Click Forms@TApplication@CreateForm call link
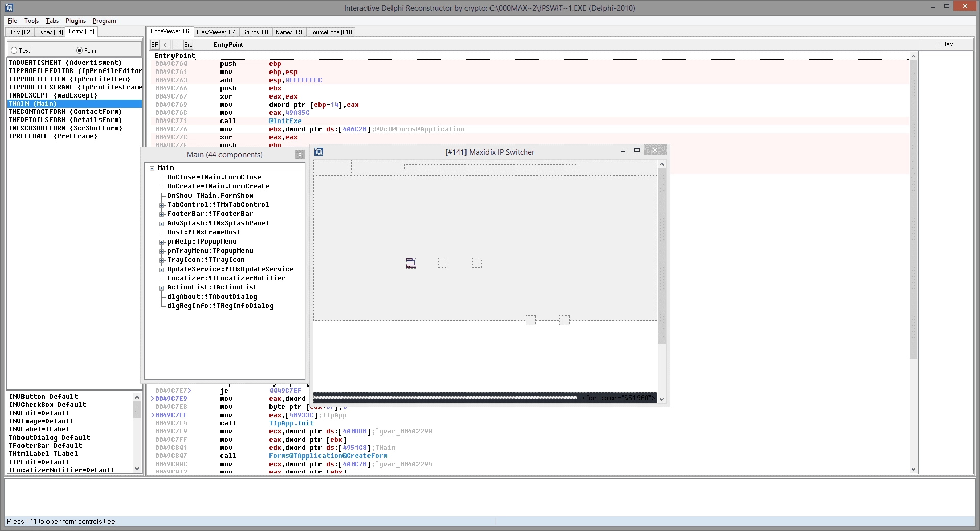This screenshot has height=531, width=980. 328,456
